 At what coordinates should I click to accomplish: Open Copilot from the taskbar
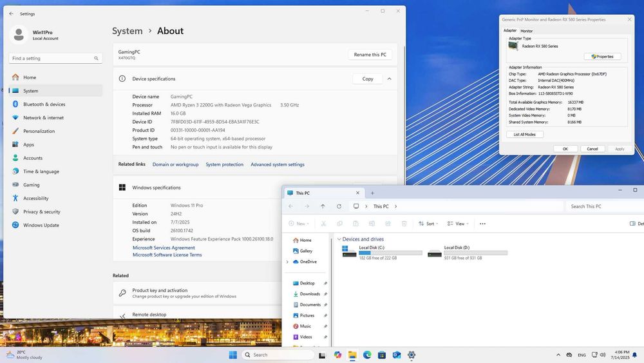tap(337, 355)
